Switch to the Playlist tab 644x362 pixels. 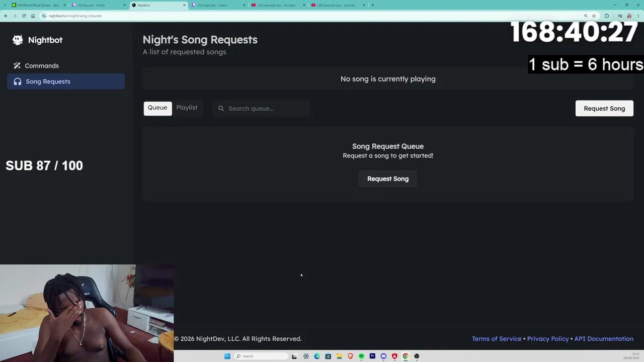tap(187, 108)
